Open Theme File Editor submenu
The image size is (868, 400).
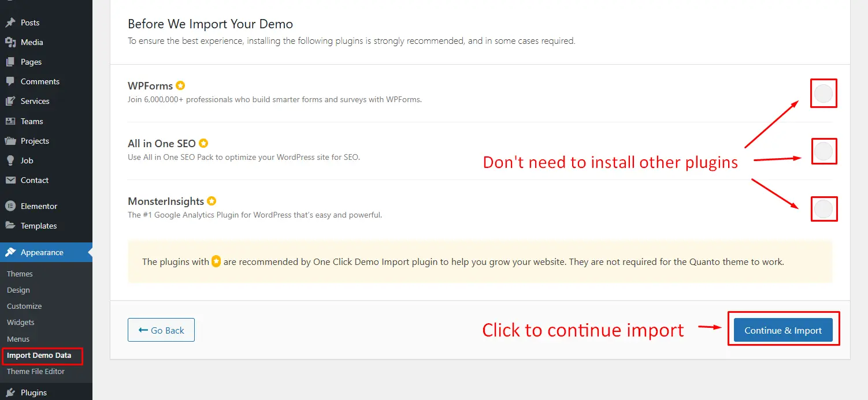point(36,371)
